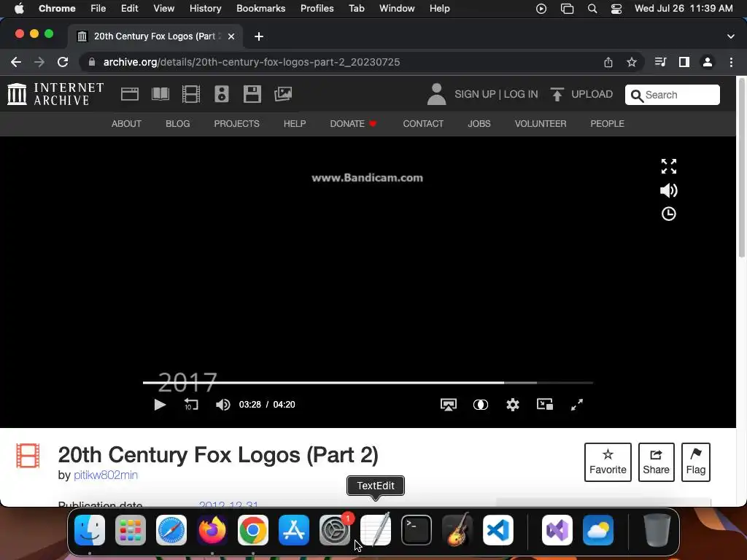Open the Texts book icon

(x=160, y=94)
